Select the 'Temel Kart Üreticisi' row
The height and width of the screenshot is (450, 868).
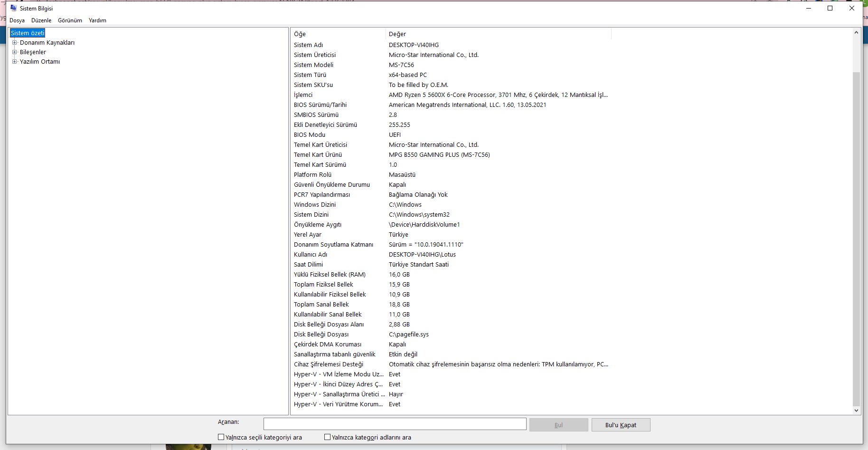pos(451,145)
